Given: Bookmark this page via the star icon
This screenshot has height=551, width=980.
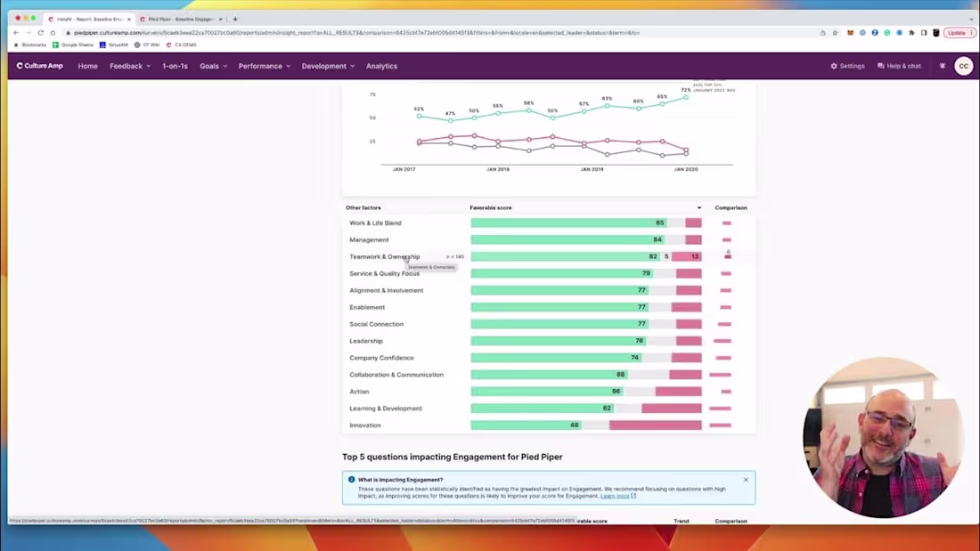Looking at the screenshot, I should pyautogui.click(x=835, y=32).
